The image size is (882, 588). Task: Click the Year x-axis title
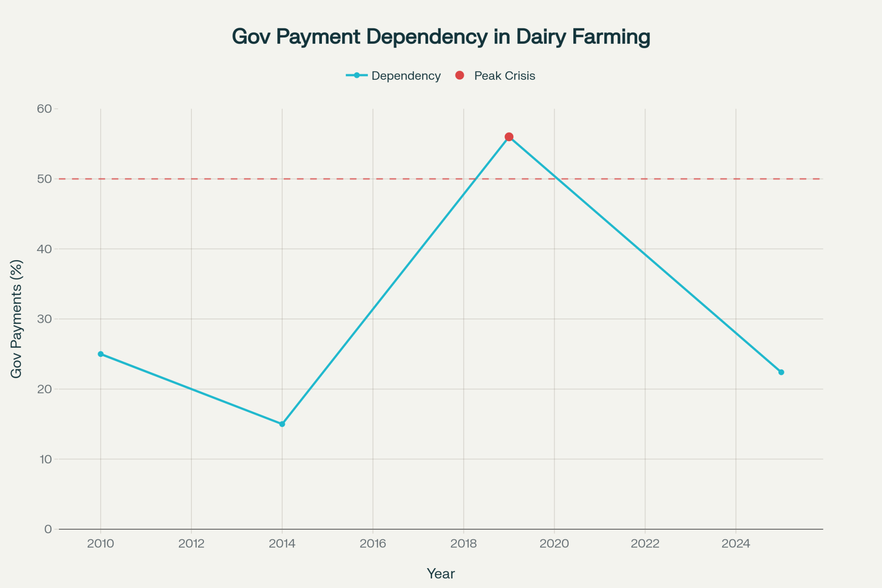click(x=441, y=573)
